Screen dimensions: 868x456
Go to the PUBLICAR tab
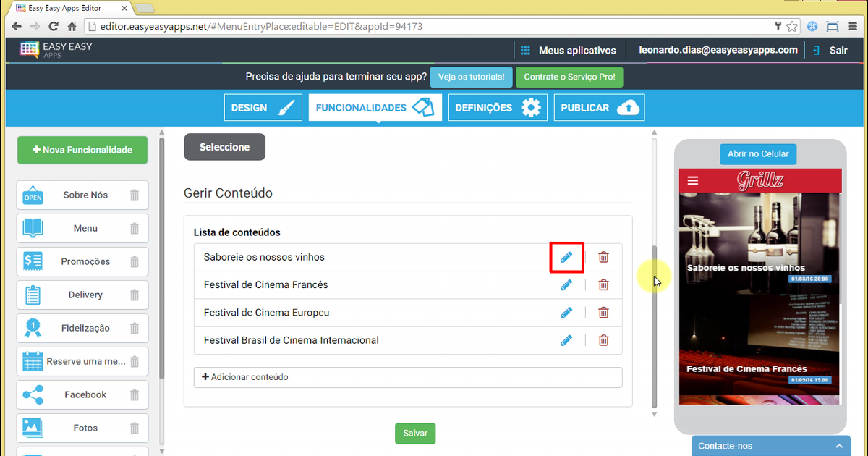coord(599,108)
